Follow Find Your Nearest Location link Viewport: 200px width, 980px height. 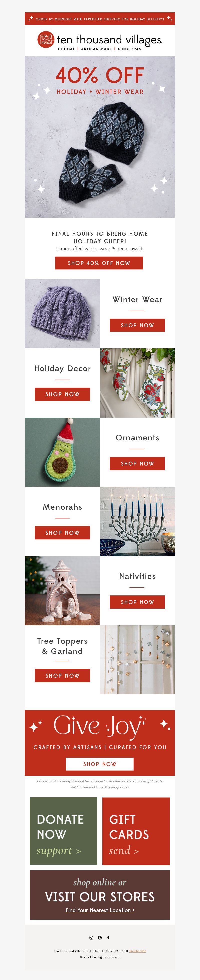[100, 910]
